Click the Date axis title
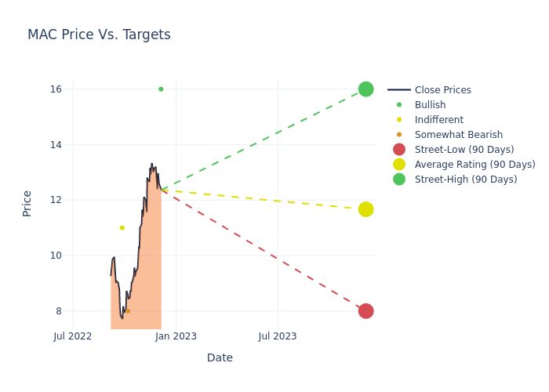549x392 pixels. [x=220, y=358]
